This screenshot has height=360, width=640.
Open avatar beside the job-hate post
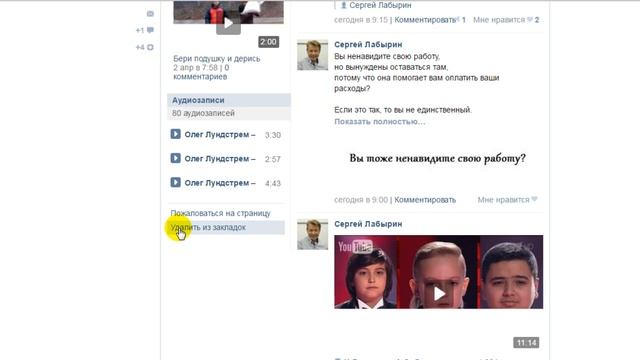pos(312,55)
